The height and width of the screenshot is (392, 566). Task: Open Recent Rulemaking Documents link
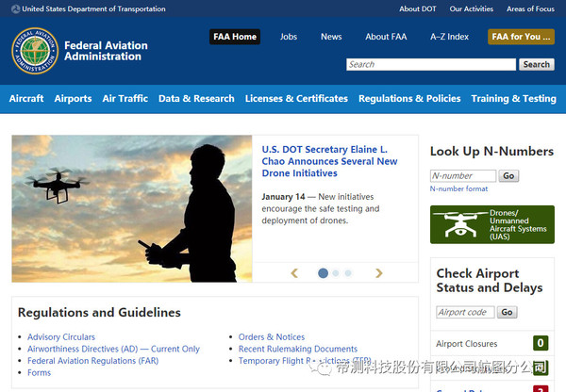[x=298, y=349]
